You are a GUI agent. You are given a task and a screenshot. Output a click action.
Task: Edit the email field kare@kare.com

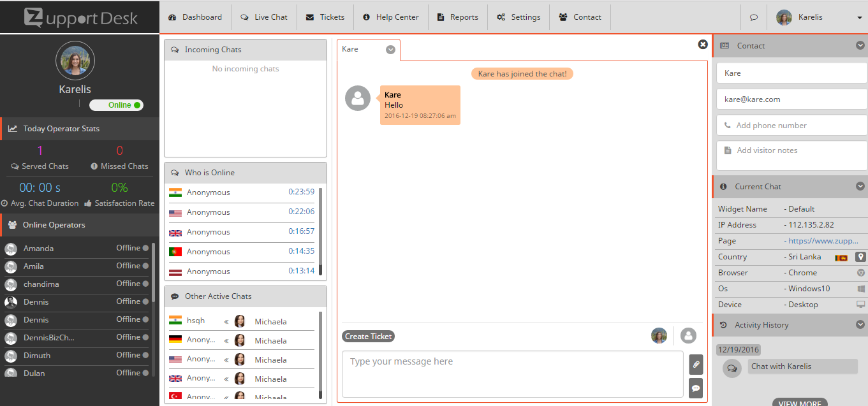[792, 99]
